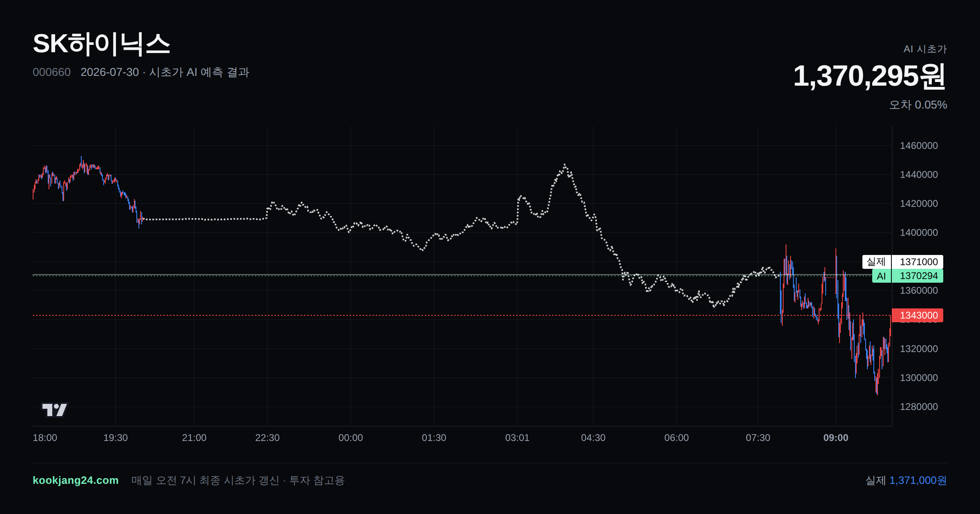Click the white 1371000 price tag
The height and width of the screenshot is (514, 980).
click(x=918, y=262)
